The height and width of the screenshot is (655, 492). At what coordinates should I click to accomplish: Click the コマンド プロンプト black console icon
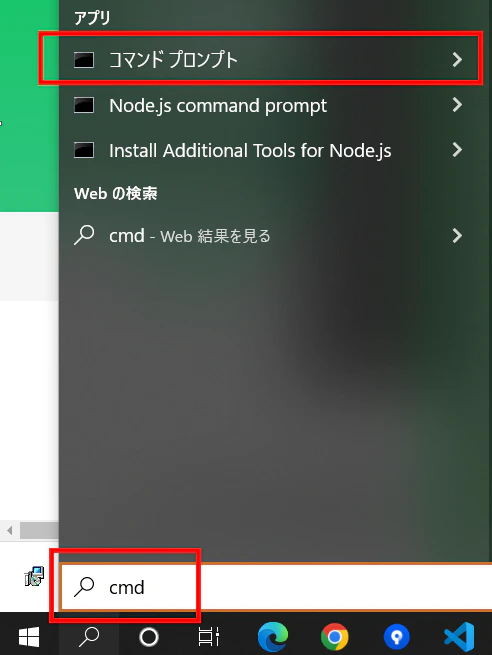tap(84, 60)
